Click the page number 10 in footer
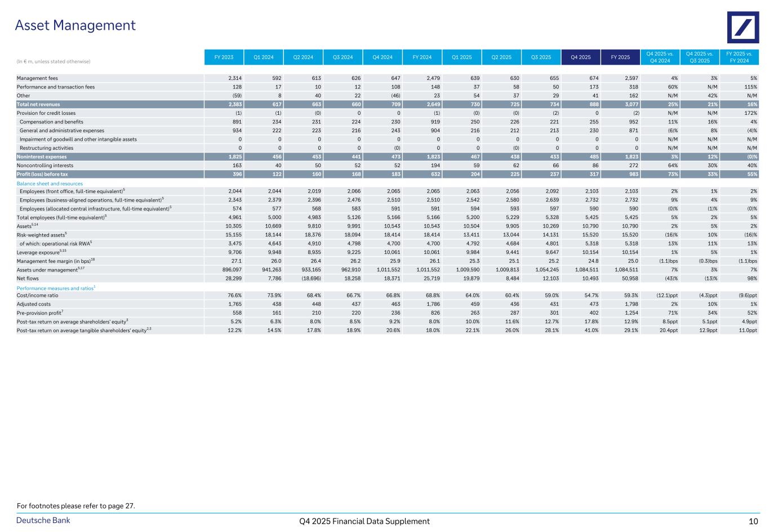 tap(753, 521)
